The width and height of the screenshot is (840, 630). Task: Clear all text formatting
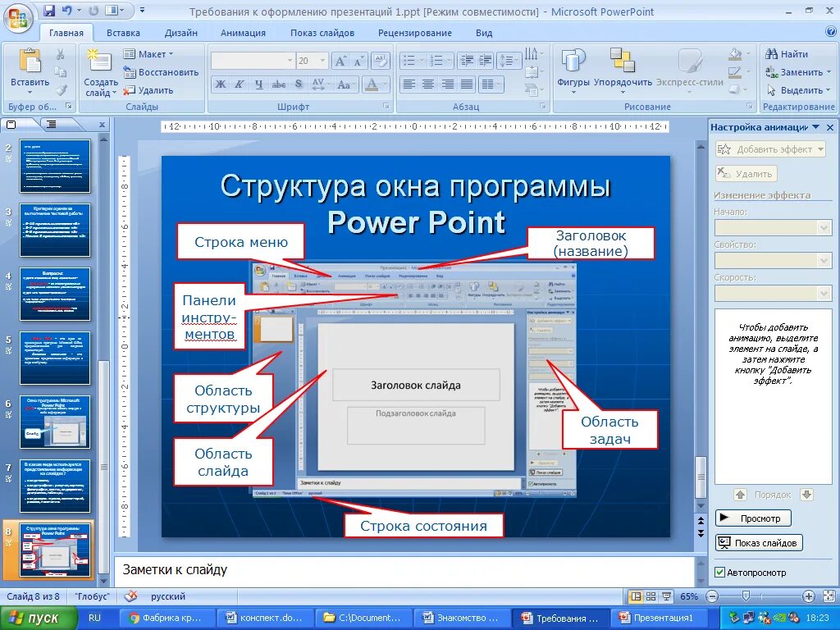(x=381, y=61)
